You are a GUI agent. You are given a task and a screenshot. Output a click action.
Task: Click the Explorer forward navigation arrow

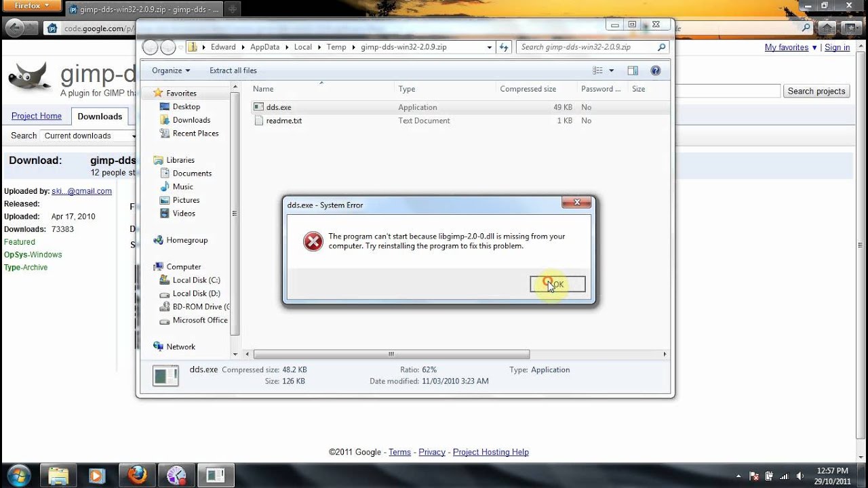pyautogui.click(x=168, y=47)
